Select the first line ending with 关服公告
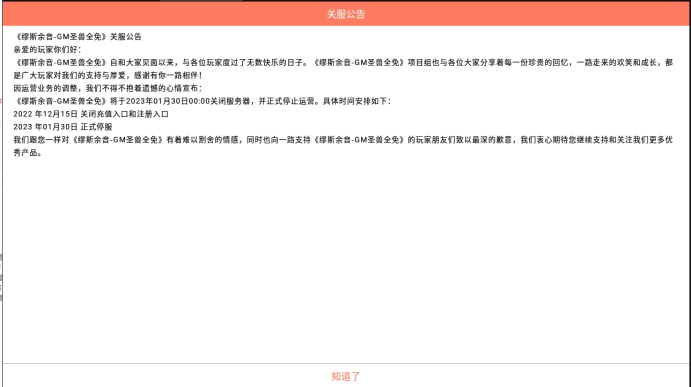Image resolution: width=691 pixels, height=387 pixels. tap(78, 37)
